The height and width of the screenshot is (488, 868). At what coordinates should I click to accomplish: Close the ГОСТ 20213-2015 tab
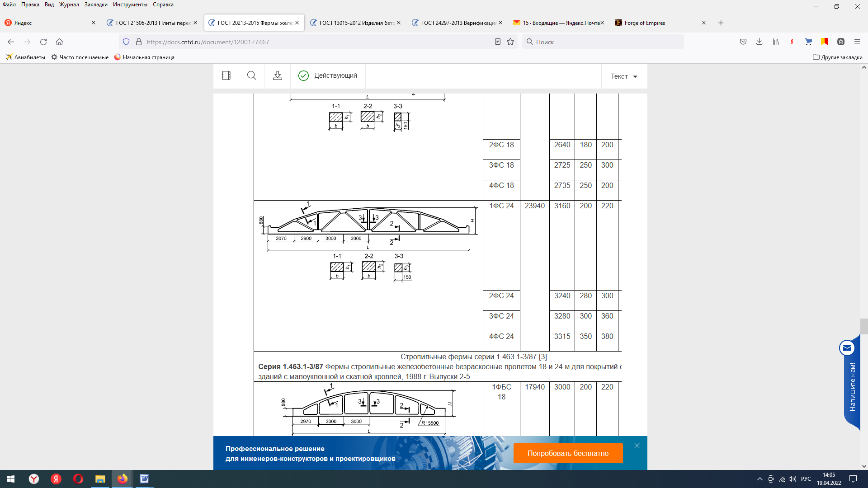coord(297,23)
